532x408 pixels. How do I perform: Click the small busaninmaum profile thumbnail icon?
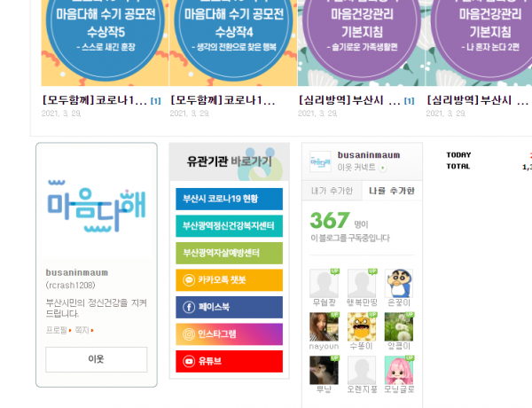[320, 161]
